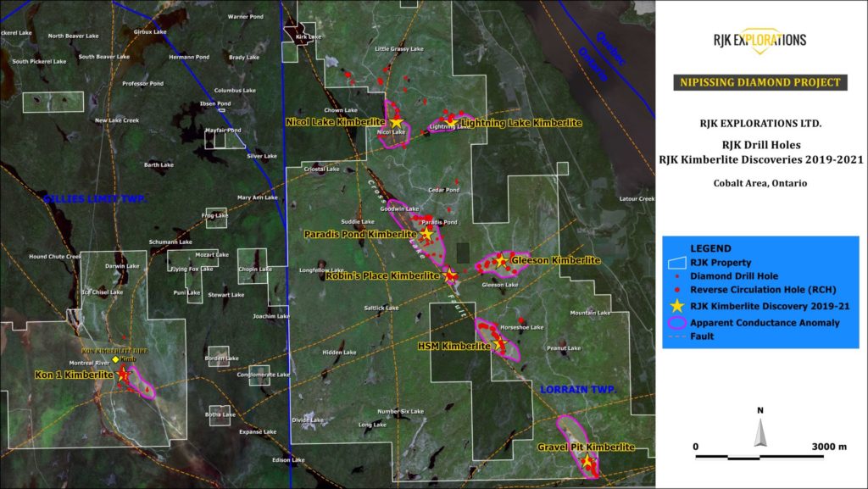Click the 'Columbus Lake' label
The image size is (868, 489).
click(x=235, y=91)
